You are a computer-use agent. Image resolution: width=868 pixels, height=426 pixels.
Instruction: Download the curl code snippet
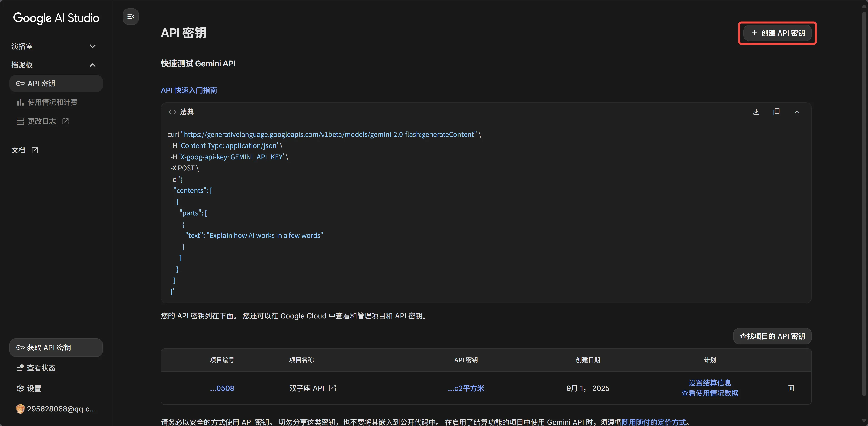(x=756, y=112)
